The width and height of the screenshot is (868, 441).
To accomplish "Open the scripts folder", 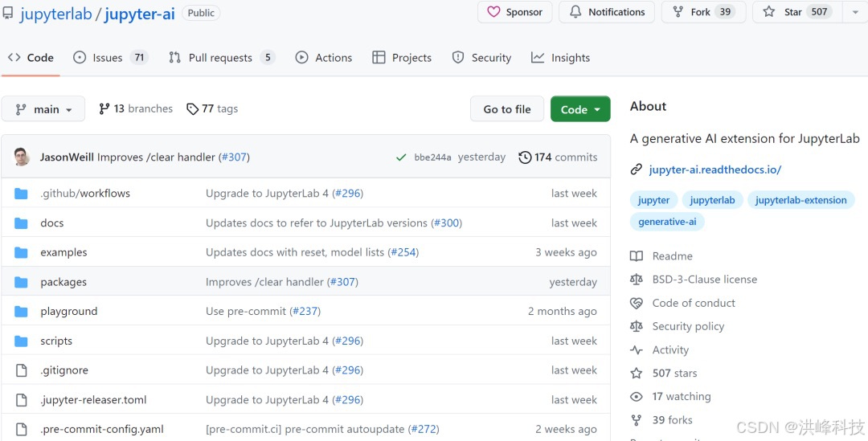I will click(56, 341).
